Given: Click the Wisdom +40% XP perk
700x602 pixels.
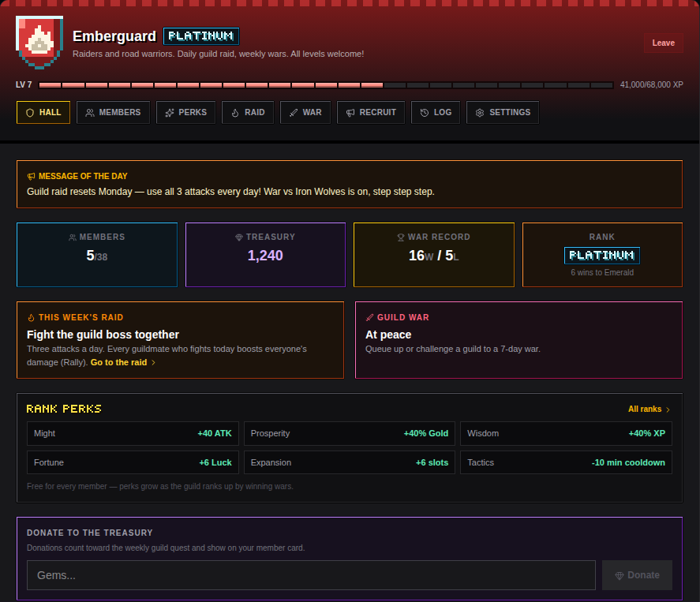Looking at the screenshot, I should pyautogui.click(x=566, y=433).
